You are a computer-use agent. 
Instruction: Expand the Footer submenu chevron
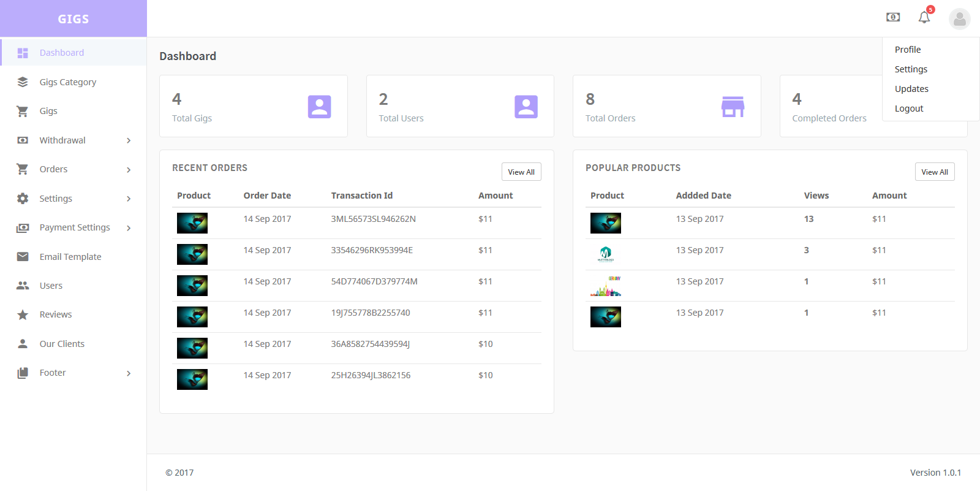[x=129, y=373]
